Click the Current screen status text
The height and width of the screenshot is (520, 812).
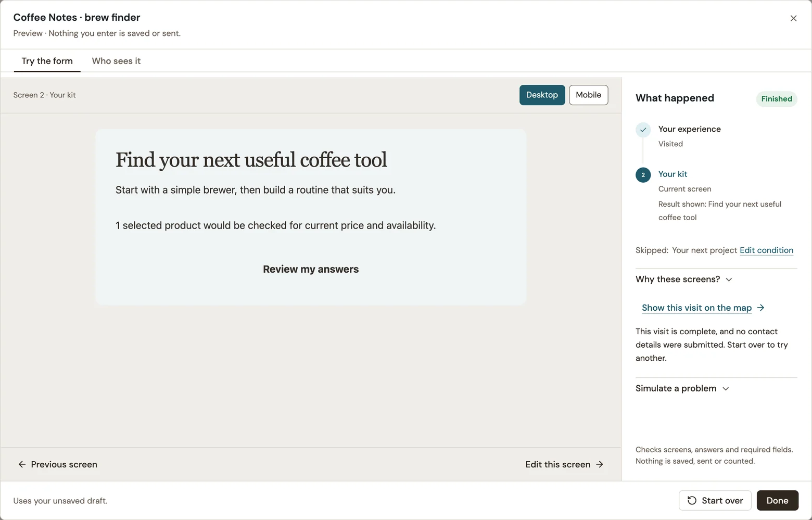[x=684, y=189]
